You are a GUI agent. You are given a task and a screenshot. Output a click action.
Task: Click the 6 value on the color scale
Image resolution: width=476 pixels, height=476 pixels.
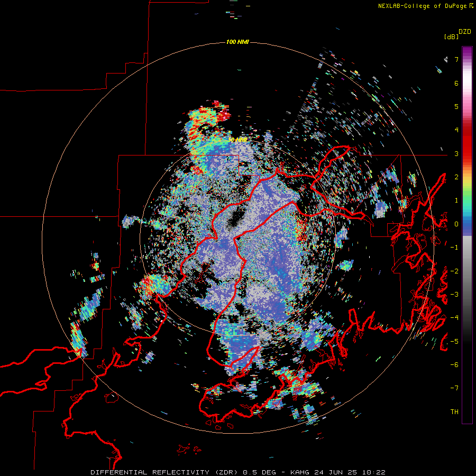point(456,83)
